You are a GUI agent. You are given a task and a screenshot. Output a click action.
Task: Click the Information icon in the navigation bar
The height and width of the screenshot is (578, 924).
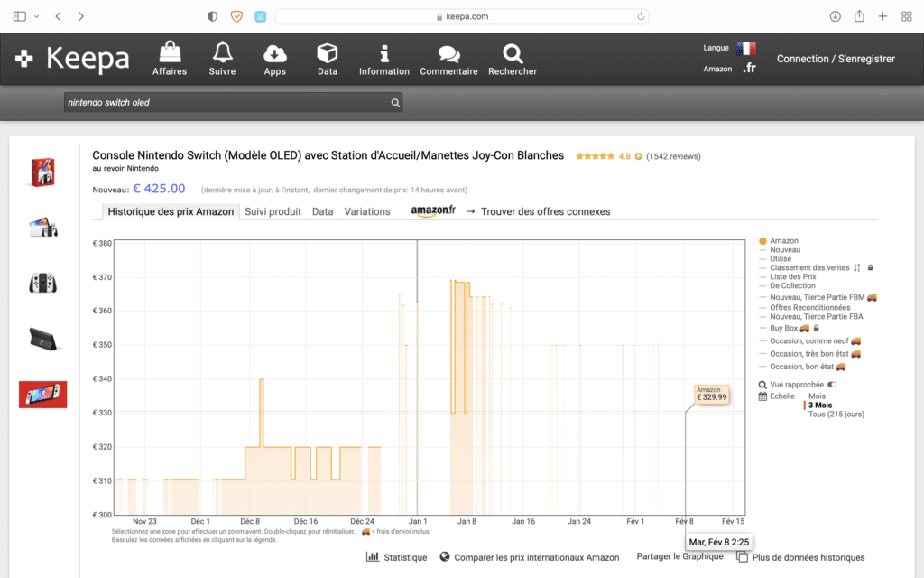384,53
